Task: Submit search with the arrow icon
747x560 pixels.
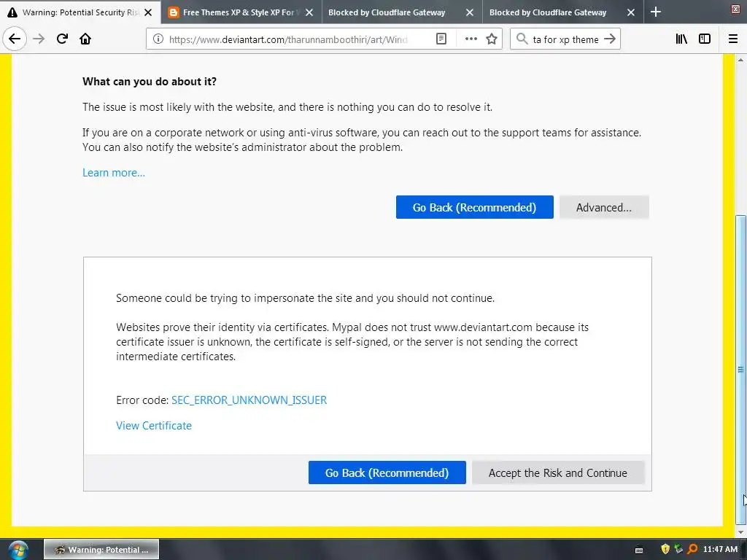Action: (x=610, y=39)
